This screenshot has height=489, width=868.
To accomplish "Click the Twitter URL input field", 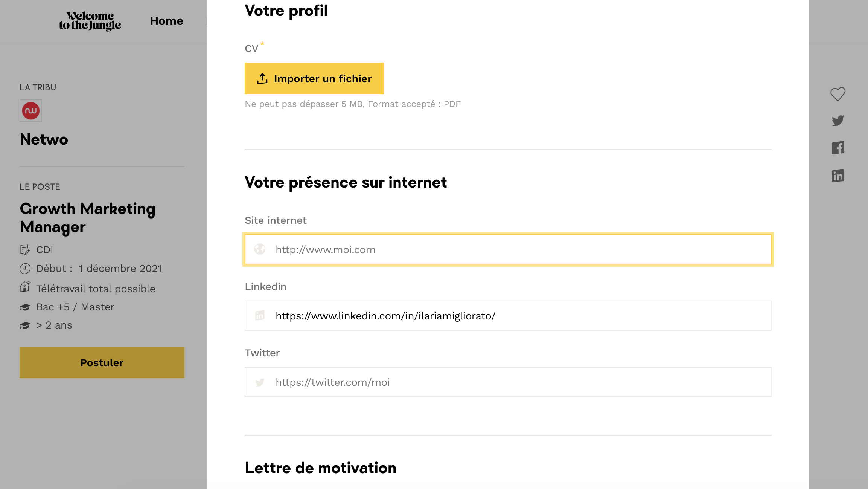I will coord(519,382).
